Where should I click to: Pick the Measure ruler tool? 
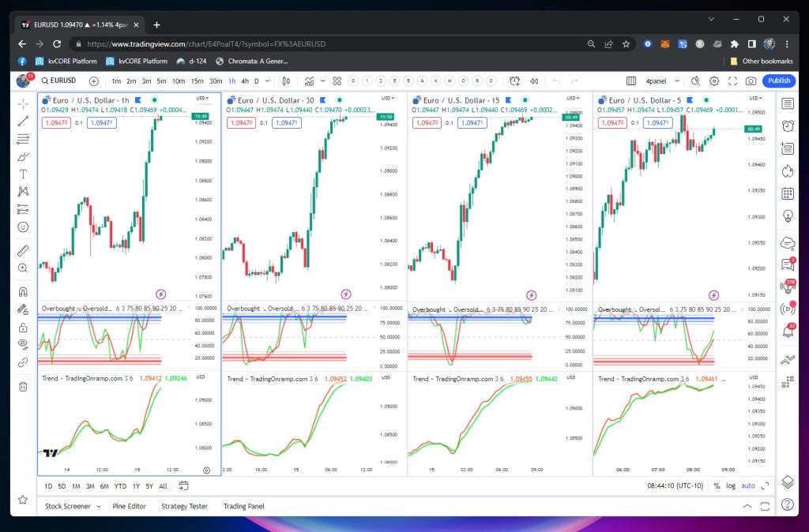(23, 251)
